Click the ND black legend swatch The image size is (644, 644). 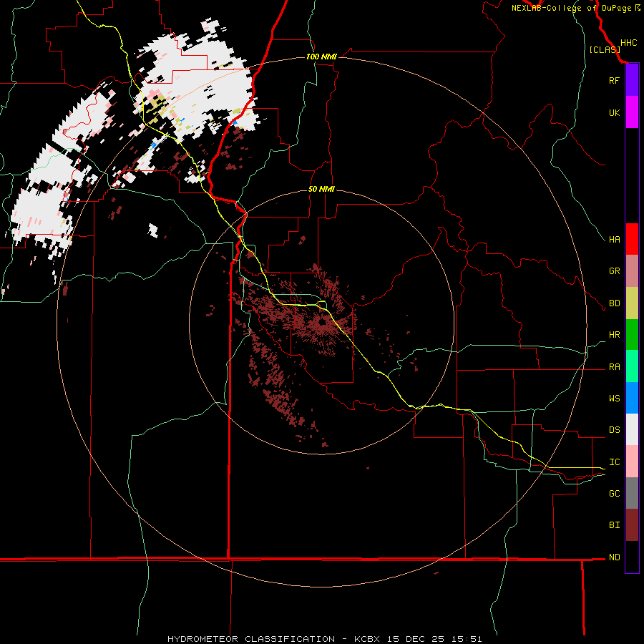pyautogui.click(x=632, y=557)
